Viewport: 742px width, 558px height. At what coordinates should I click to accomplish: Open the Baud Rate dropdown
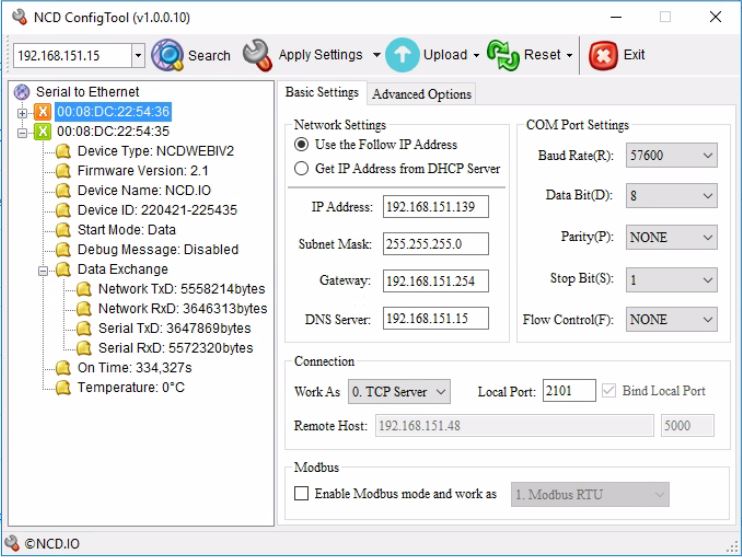point(671,155)
